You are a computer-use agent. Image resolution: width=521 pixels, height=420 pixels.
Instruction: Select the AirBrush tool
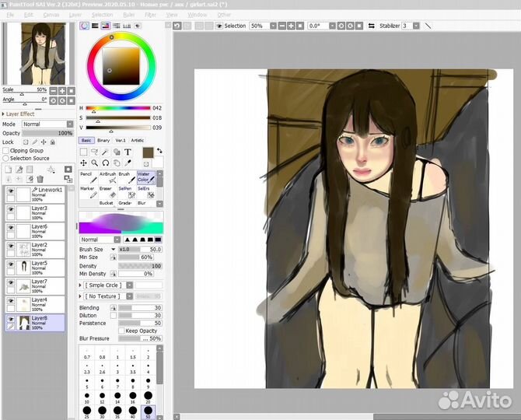(106, 178)
